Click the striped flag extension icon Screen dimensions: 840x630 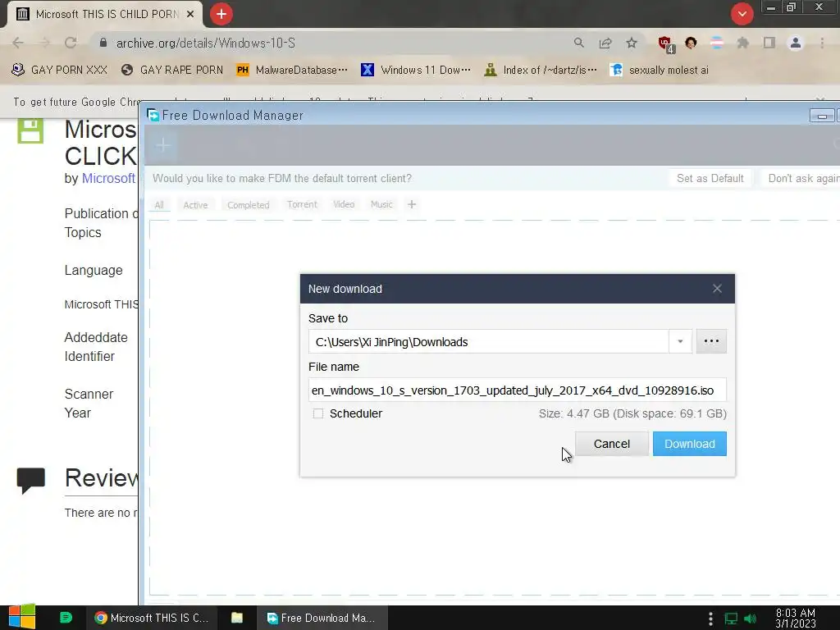[x=717, y=43]
